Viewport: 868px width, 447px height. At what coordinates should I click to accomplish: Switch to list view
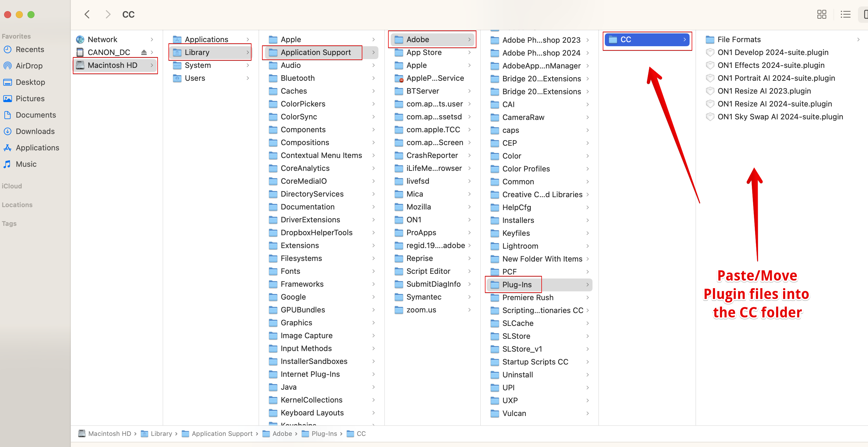coord(845,14)
